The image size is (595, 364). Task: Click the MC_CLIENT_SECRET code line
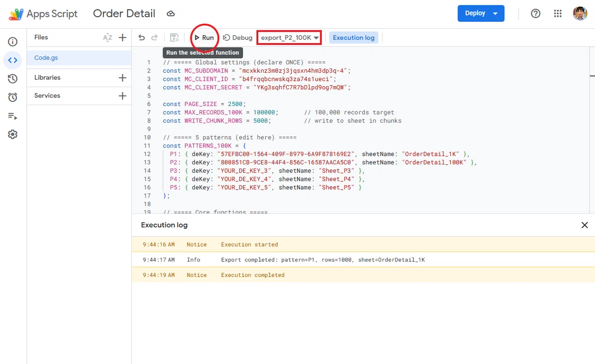257,87
